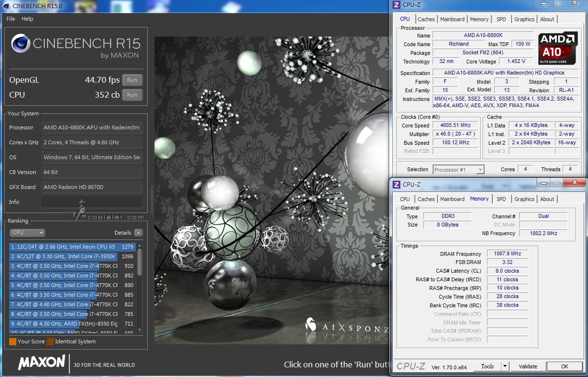The image size is (588, 377).
Task: Click the Details arrow icon in Ranking
Action: click(x=139, y=233)
